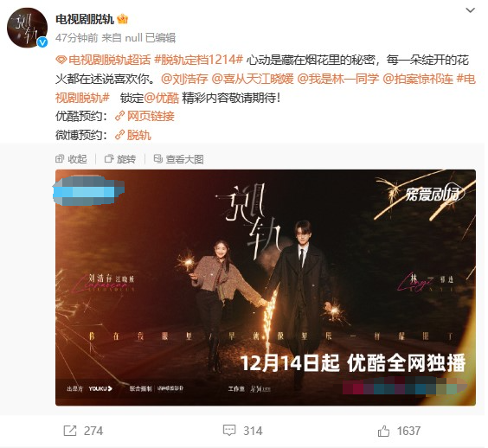Click the drama poster image
Viewport: 488px width, 448px height.
click(266, 287)
